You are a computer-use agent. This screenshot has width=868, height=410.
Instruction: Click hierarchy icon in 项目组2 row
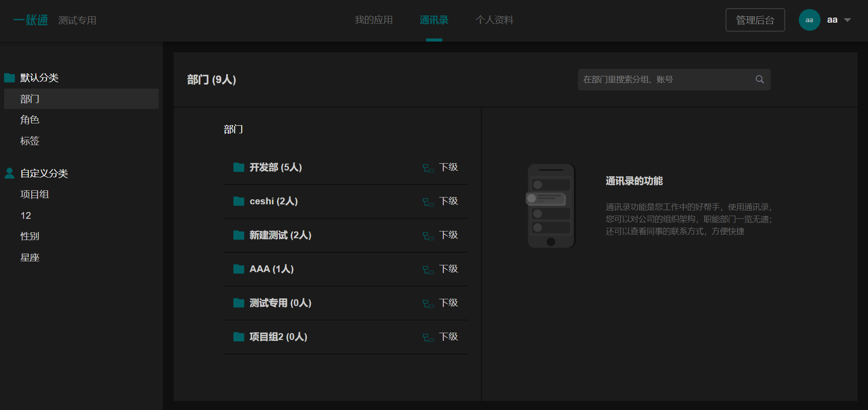[x=428, y=338]
